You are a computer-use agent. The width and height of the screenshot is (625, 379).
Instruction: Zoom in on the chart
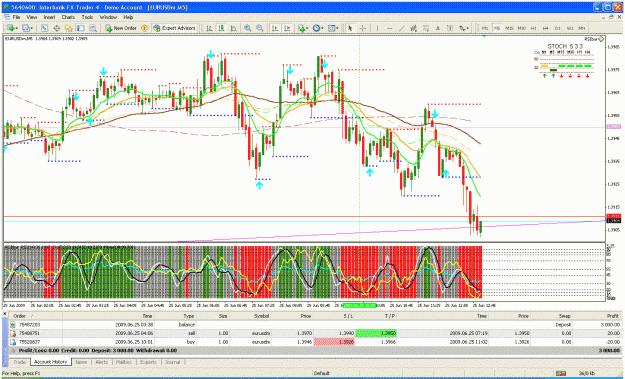point(248,28)
